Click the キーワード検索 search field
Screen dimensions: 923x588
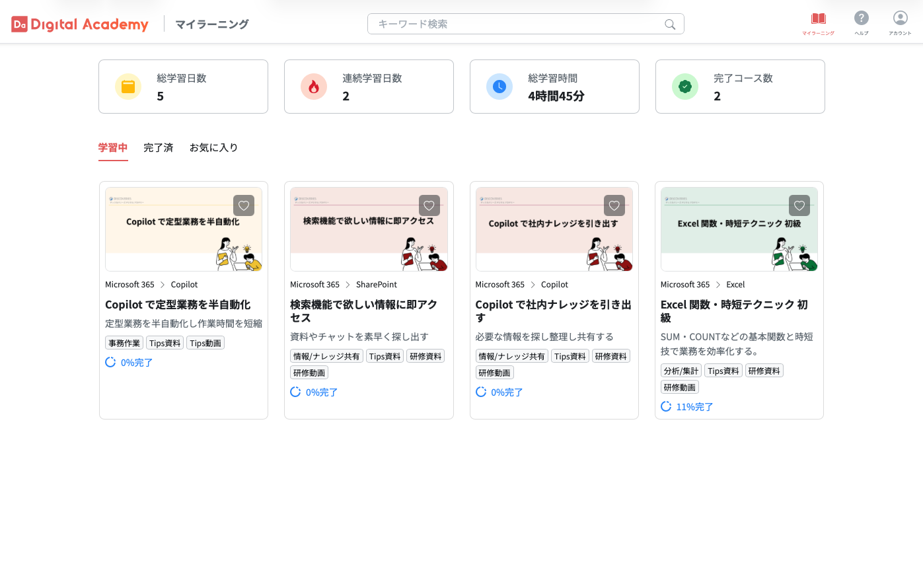525,24
